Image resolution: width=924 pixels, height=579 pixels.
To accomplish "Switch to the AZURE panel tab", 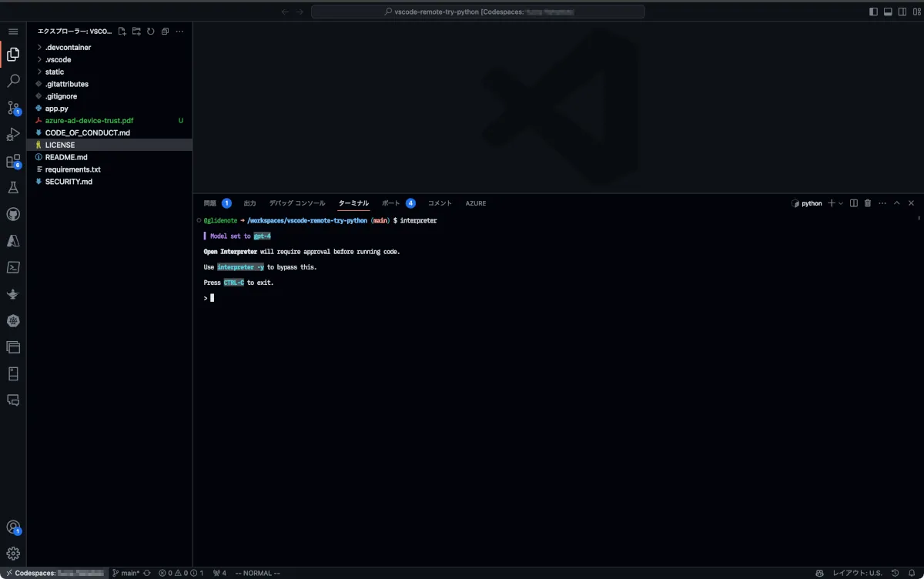I will pos(476,203).
